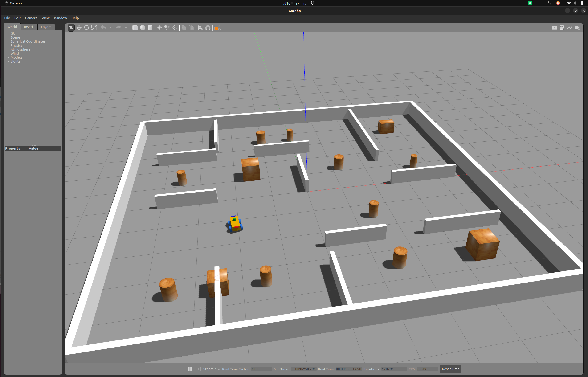The width and height of the screenshot is (588, 377).
Task: Click the video record camera icon
Action: (577, 28)
